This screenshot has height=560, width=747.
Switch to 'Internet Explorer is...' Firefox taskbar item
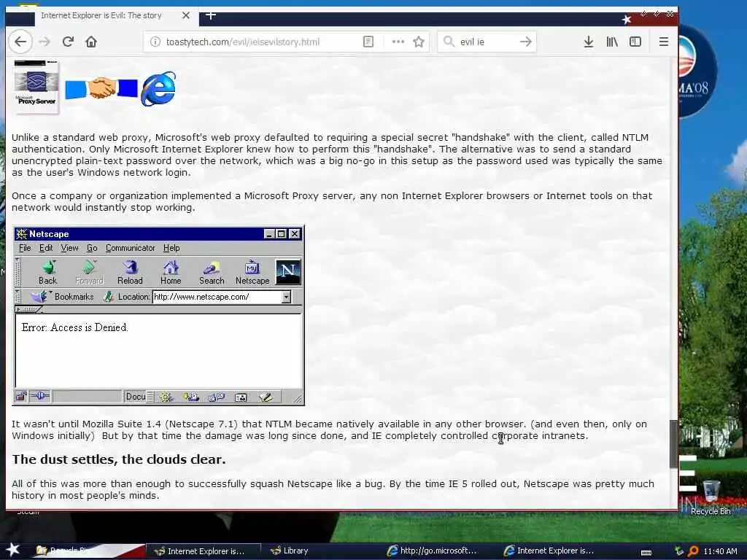coord(203,551)
